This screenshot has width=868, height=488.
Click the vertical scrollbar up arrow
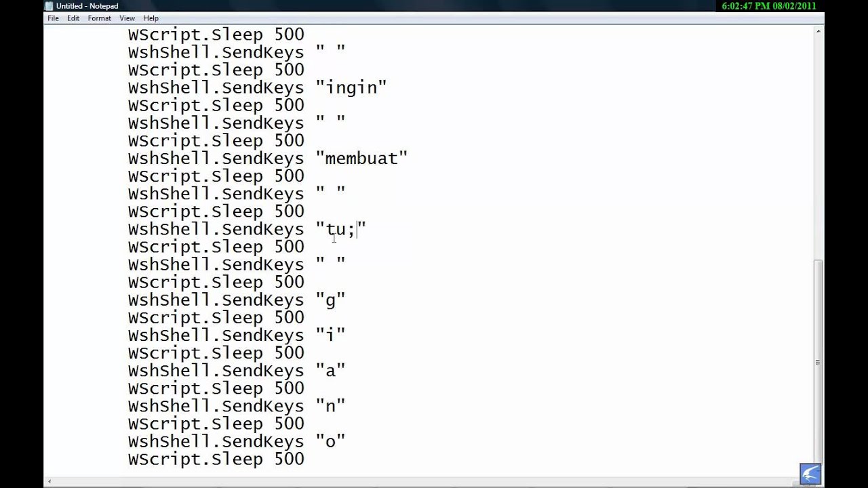tap(819, 31)
